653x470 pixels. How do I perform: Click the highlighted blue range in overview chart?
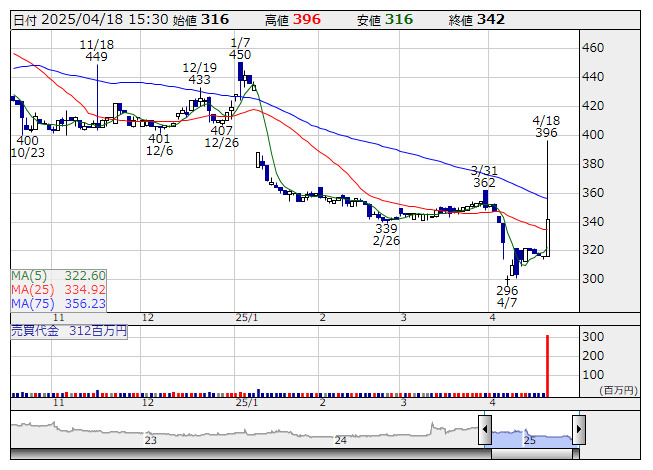(532, 438)
